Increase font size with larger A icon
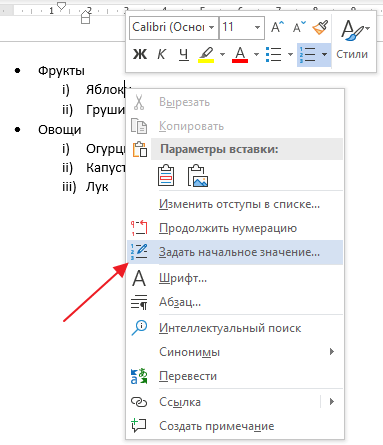383x445 pixels. (x=277, y=27)
